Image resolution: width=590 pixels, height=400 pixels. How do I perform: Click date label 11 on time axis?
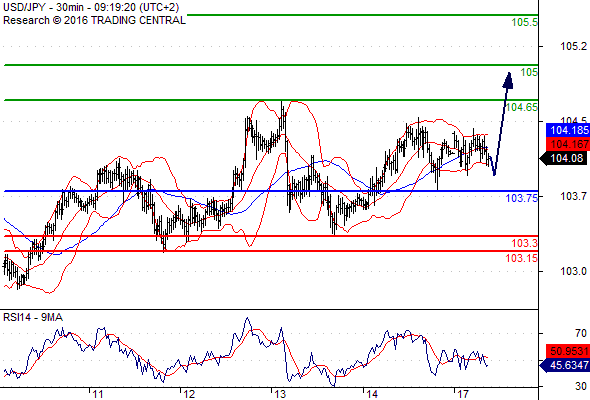click(x=98, y=394)
